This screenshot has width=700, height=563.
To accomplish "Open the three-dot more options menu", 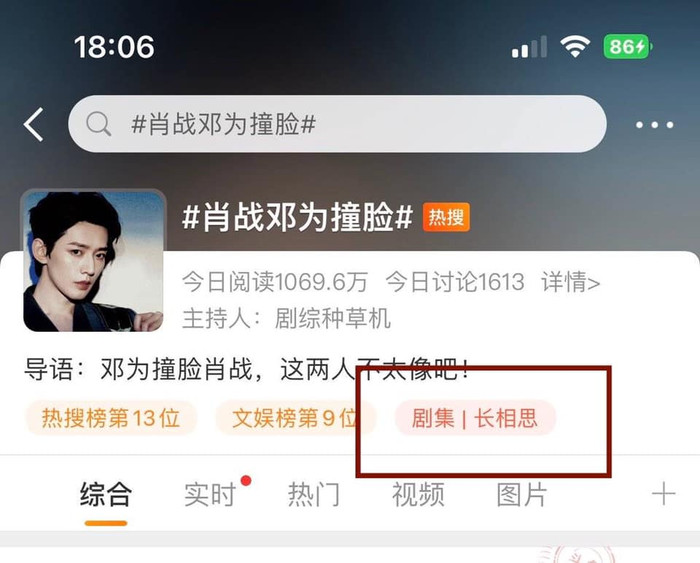I will (x=654, y=125).
